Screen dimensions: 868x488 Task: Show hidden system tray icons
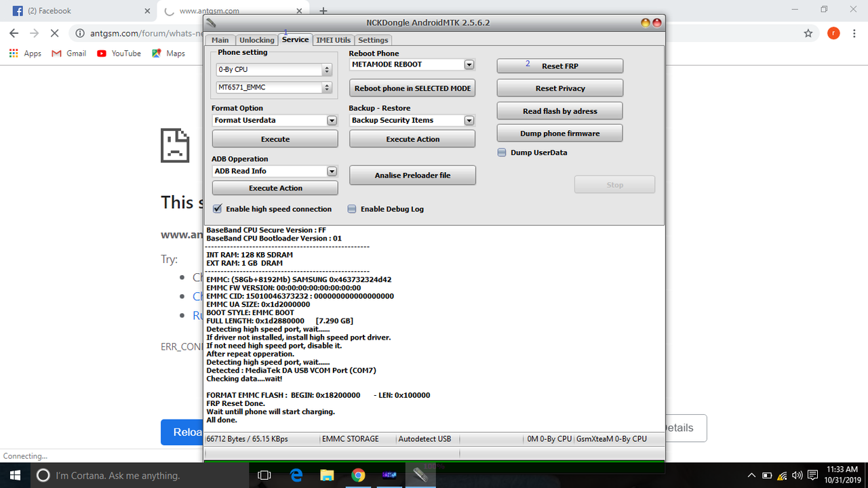click(x=751, y=476)
